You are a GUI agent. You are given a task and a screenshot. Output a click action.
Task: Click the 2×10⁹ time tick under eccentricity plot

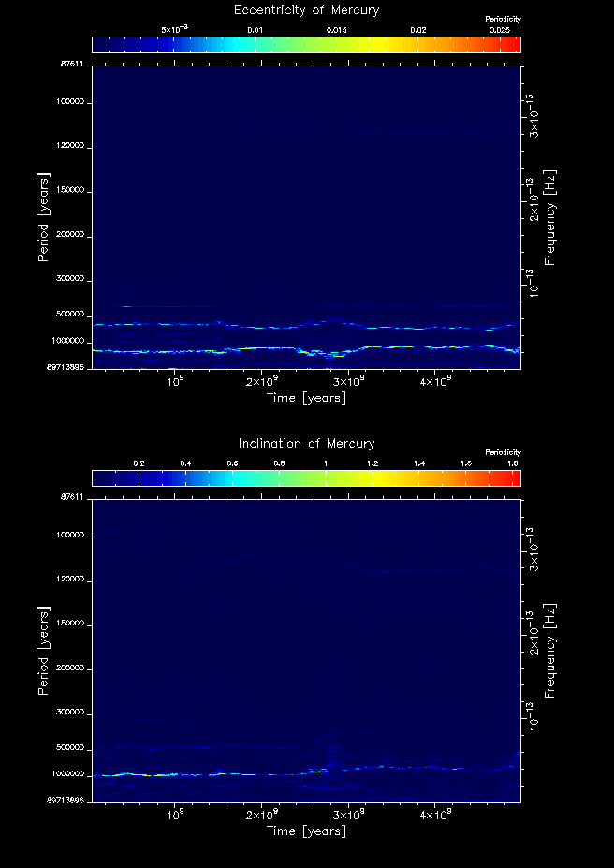coord(261,382)
